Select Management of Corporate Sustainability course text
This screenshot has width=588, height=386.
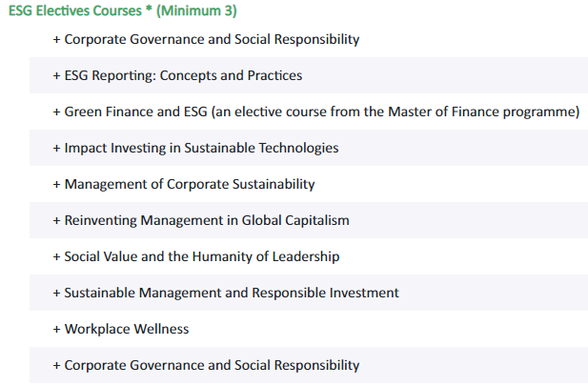[x=190, y=184]
